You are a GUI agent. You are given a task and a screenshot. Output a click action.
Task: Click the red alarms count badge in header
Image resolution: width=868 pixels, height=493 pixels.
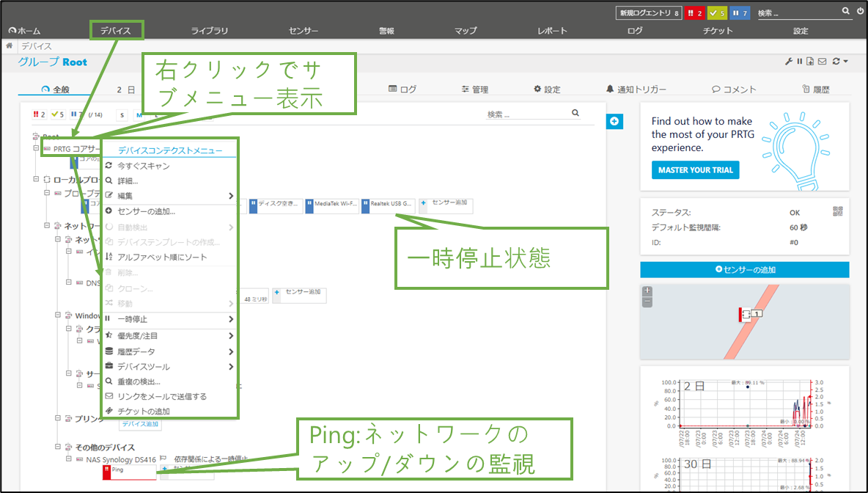(695, 12)
